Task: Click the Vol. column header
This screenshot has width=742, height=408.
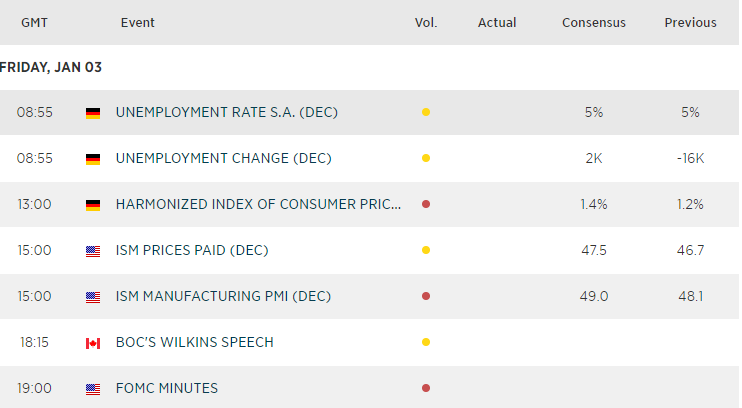Action: [426, 23]
